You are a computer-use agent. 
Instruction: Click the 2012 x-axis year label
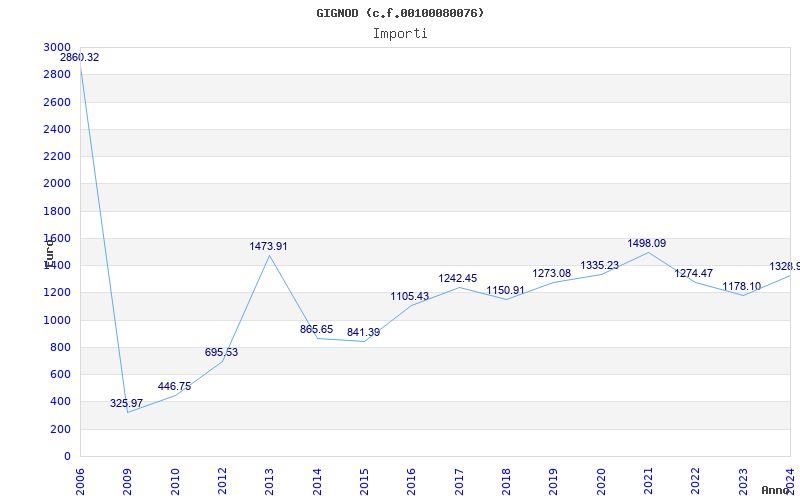pos(222,482)
